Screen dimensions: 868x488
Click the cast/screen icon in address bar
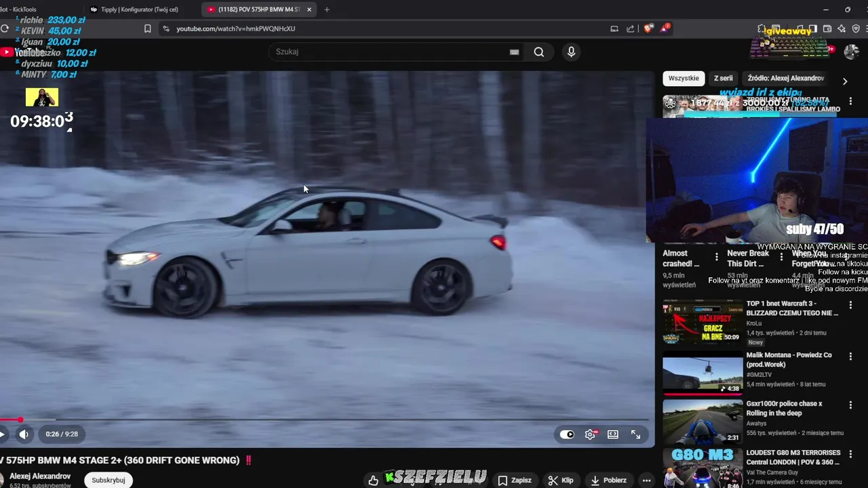pyautogui.click(x=614, y=28)
